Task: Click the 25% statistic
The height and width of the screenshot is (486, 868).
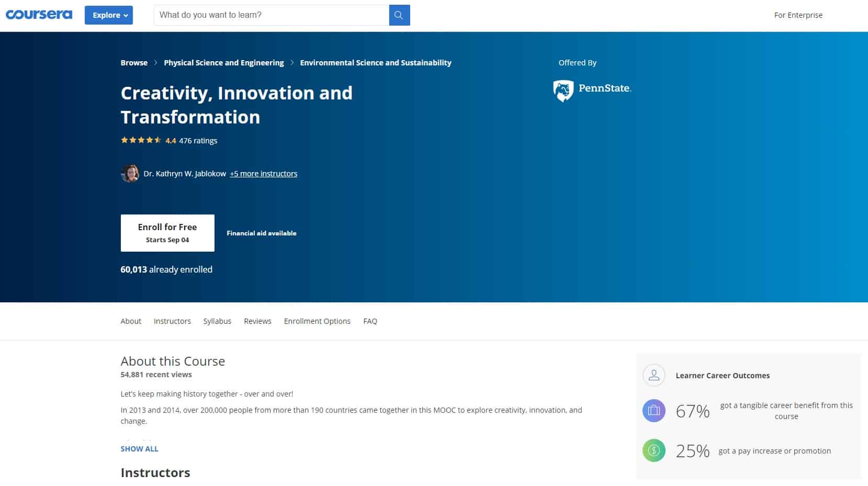Action: [692, 451]
